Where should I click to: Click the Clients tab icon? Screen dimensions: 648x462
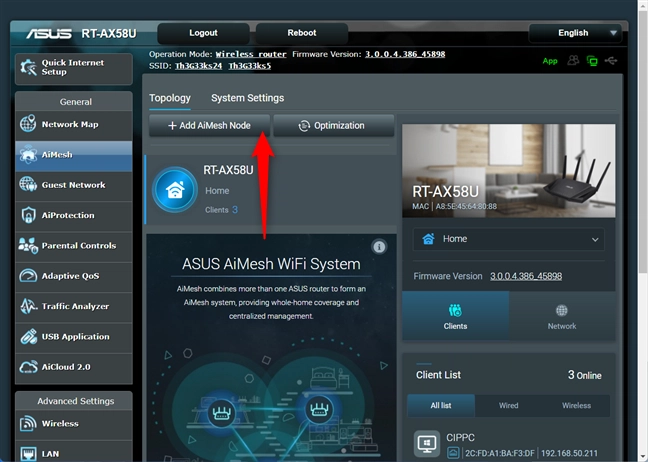[455, 310]
